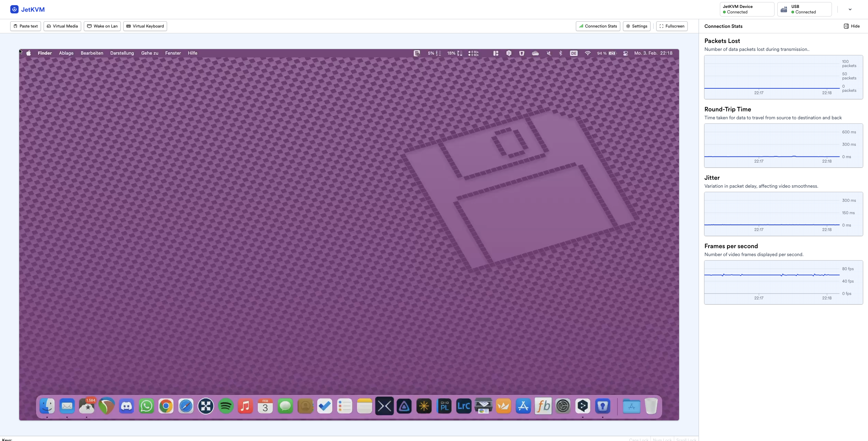Open Google Chrome from the dock
The width and height of the screenshot is (868, 441).
[166, 406]
